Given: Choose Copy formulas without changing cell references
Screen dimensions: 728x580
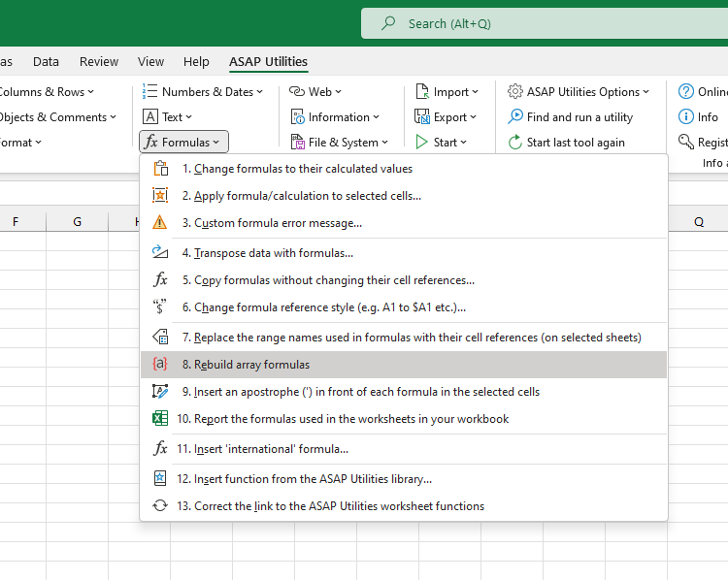Looking at the screenshot, I should tap(404, 279).
